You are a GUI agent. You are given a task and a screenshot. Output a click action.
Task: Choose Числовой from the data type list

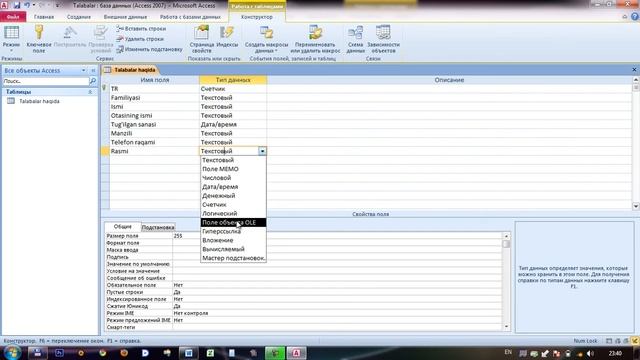(x=233, y=178)
